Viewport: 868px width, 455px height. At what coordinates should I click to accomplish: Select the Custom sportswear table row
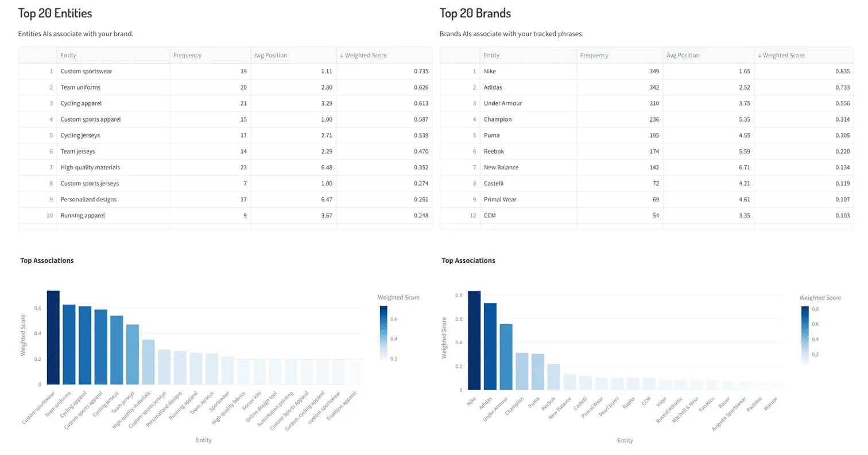(225, 71)
